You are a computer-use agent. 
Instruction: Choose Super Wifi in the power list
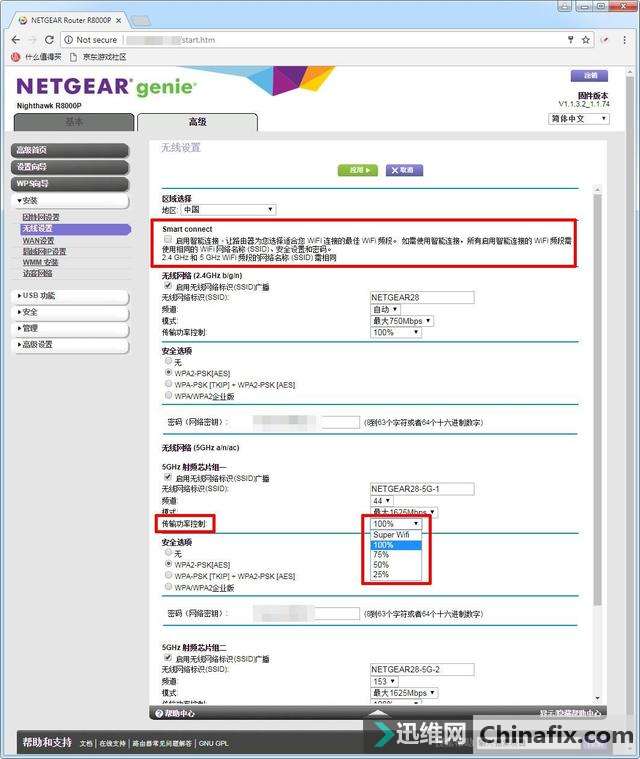tap(396, 535)
